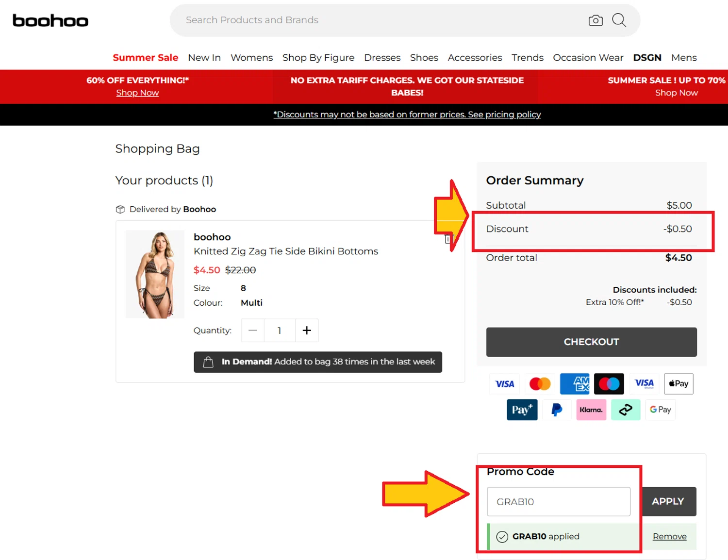
Task: Open Dresses menu
Action: click(x=382, y=57)
